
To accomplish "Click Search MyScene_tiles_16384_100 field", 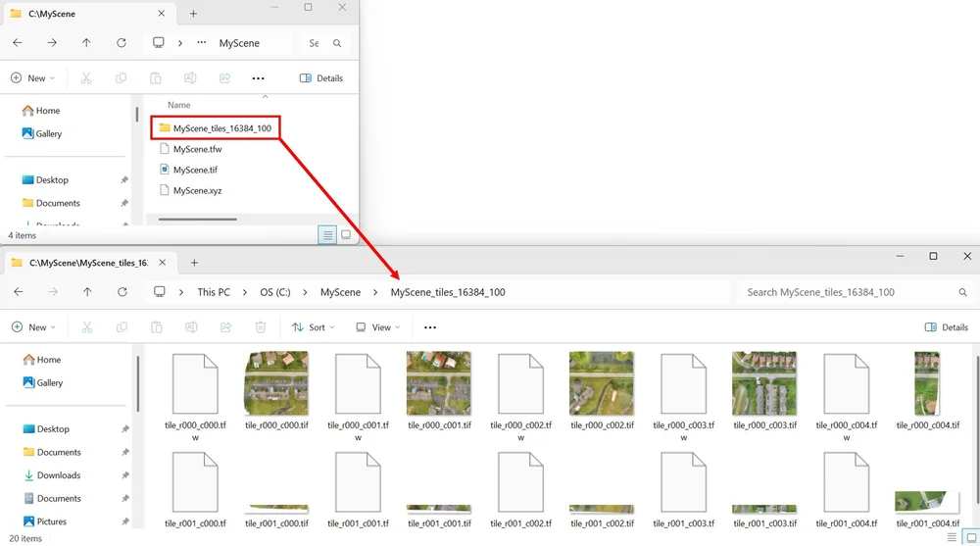I will (x=856, y=292).
